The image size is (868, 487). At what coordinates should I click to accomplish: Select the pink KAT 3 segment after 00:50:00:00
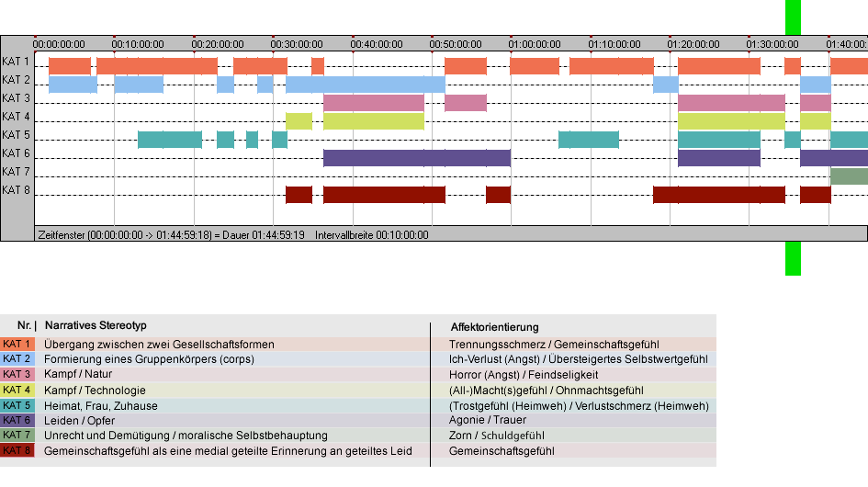tap(466, 103)
